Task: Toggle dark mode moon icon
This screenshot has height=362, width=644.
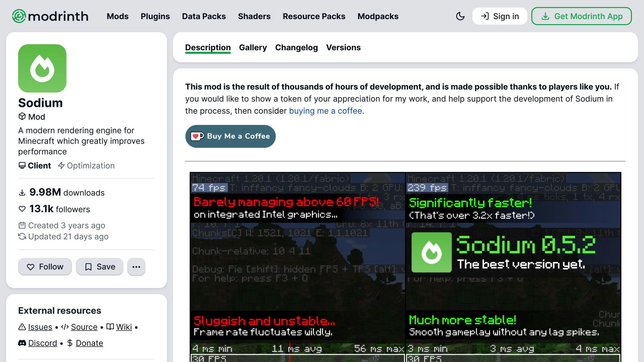Action: (x=460, y=16)
